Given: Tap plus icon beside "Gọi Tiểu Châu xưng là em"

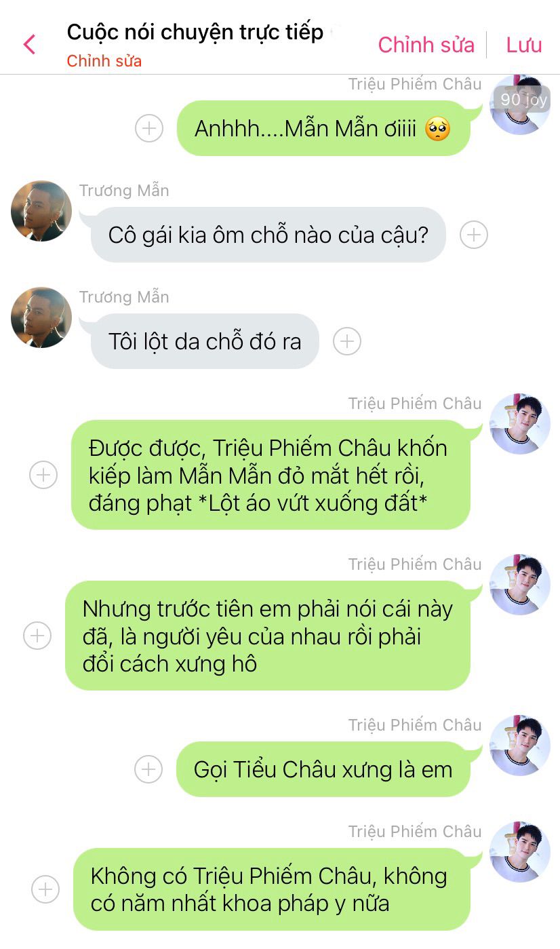Looking at the screenshot, I should coord(148,769).
